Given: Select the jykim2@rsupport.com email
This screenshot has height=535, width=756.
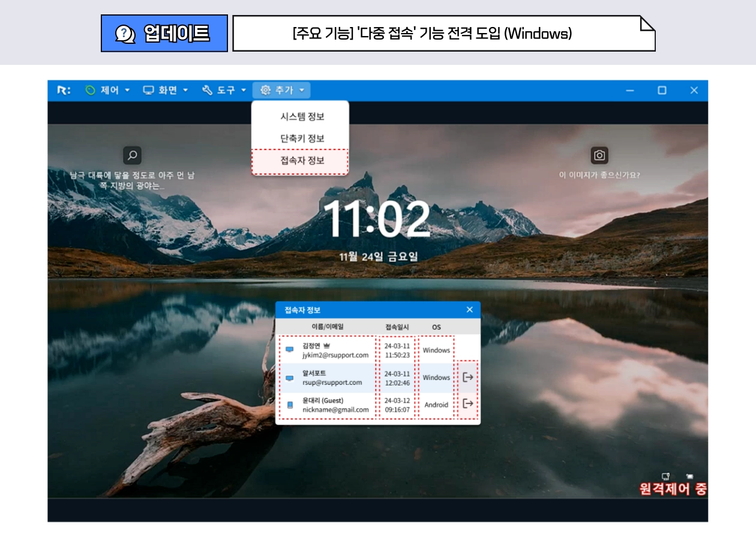Looking at the screenshot, I should coord(335,355).
